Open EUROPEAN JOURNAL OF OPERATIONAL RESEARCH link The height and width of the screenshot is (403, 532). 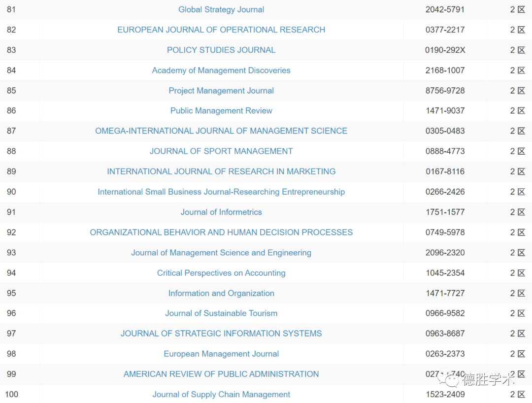click(x=221, y=30)
